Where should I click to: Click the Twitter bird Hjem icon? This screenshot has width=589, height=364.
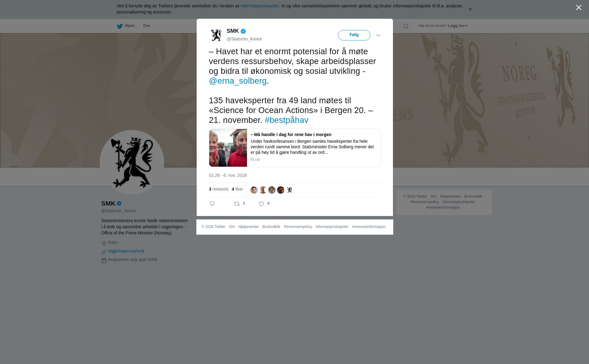point(120,26)
